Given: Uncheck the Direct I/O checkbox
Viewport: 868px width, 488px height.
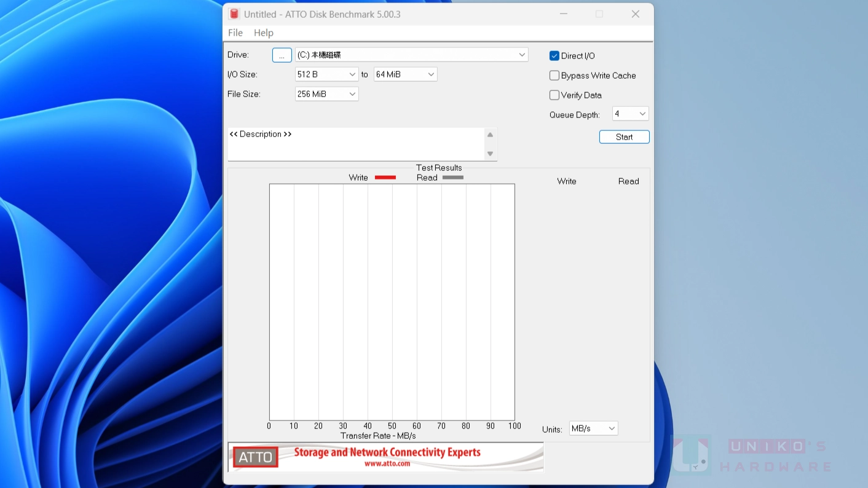Looking at the screenshot, I should (x=554, y=56).
